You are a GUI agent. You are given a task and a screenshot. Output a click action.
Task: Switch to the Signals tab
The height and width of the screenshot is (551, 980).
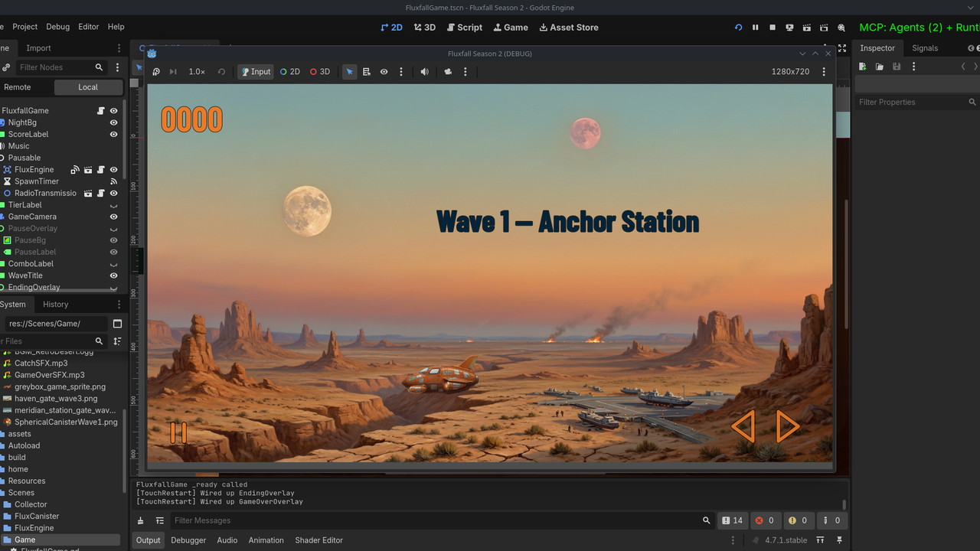point(925,48)
